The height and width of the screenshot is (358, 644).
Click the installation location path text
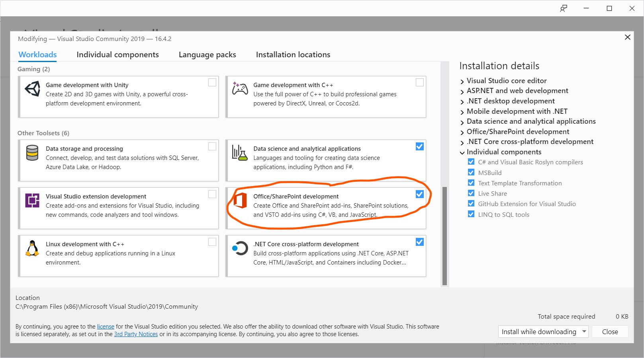[107, 306]
